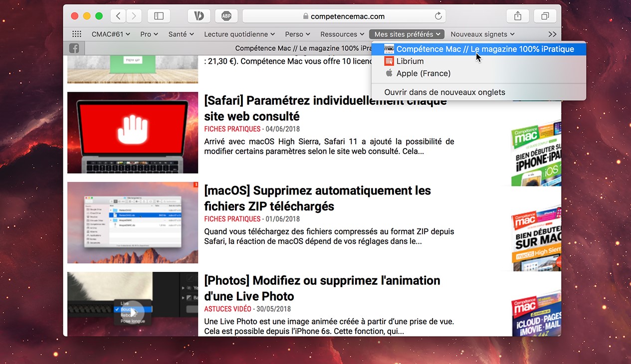The height and width of the screenshot is (364, 631).
Task: Click the excerpt starting 'Quand vous téléchargez'
Action: (x=329, y=236)
